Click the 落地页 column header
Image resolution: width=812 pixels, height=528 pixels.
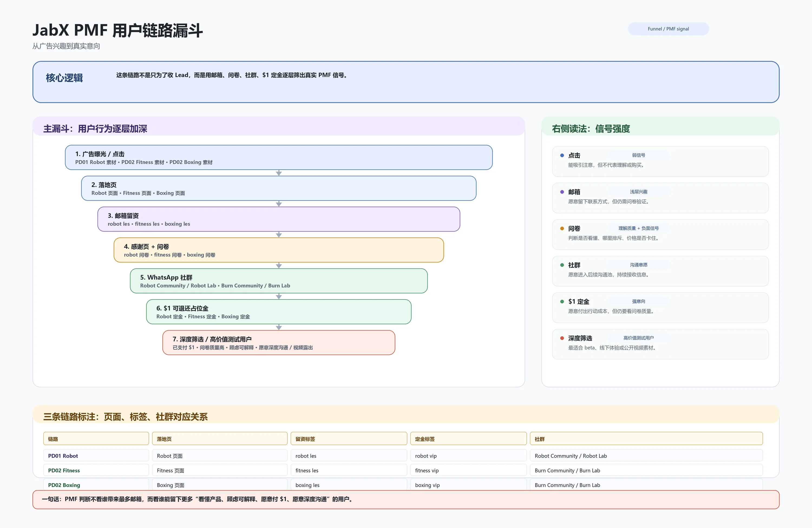pyautogui.click(x=220, y=439)
